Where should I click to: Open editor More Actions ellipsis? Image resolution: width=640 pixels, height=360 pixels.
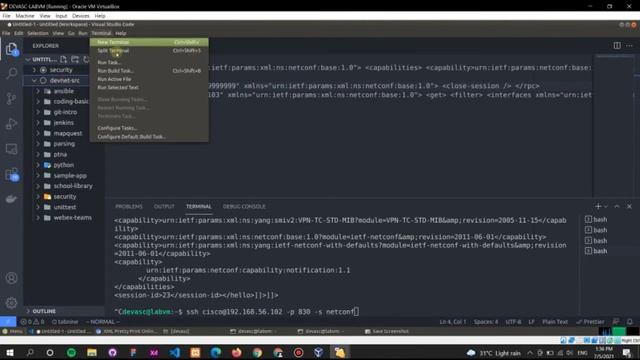coord(629,46)
